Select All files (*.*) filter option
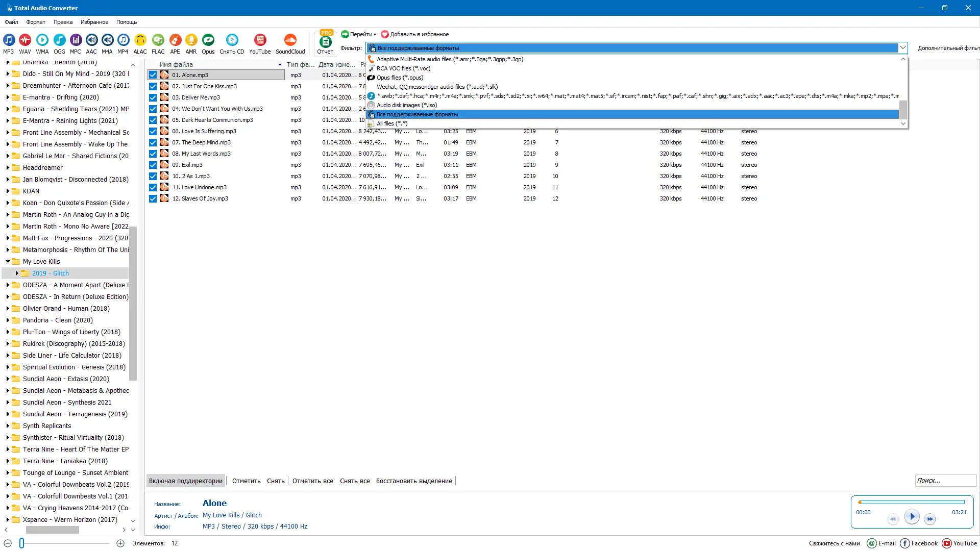 point(392,123)
